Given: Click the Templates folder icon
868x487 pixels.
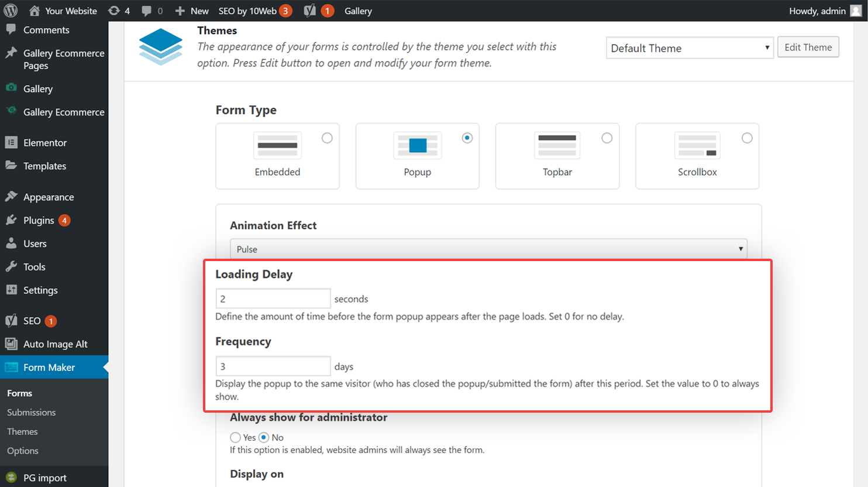Looking at the screenshot, I should 11,165.
